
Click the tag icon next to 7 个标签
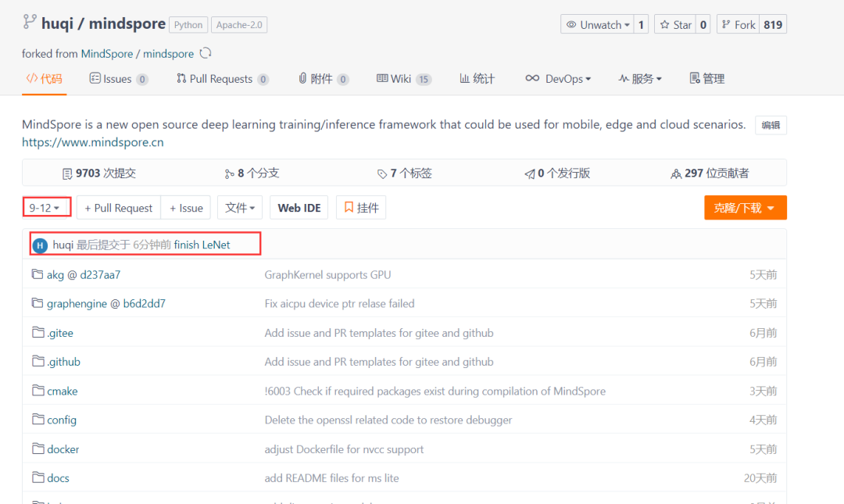coord(382,173)
